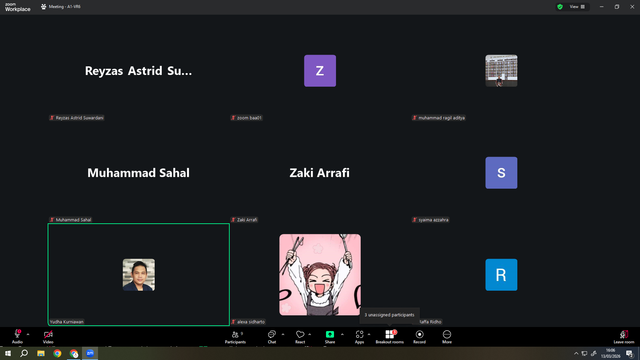This screenshot has height=360, width=640.
Task: Click the large Muhammad Sahal name
Action: coord(138,173)
